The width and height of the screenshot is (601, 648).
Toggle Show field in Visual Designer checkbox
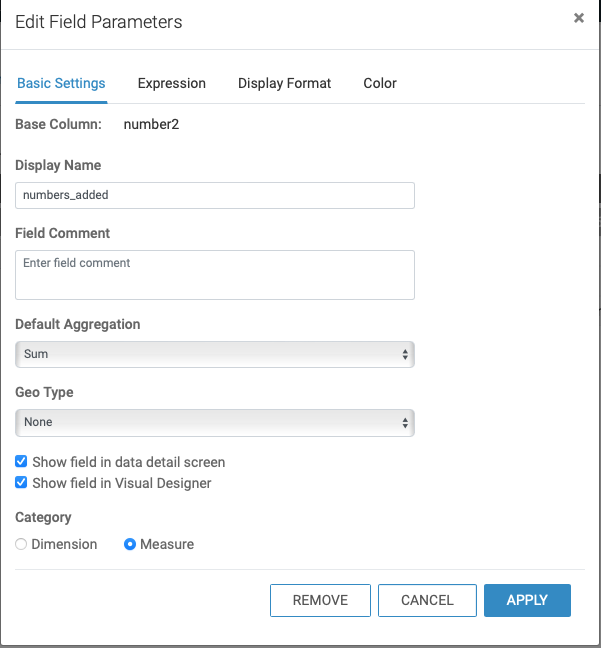coord(21,483)
